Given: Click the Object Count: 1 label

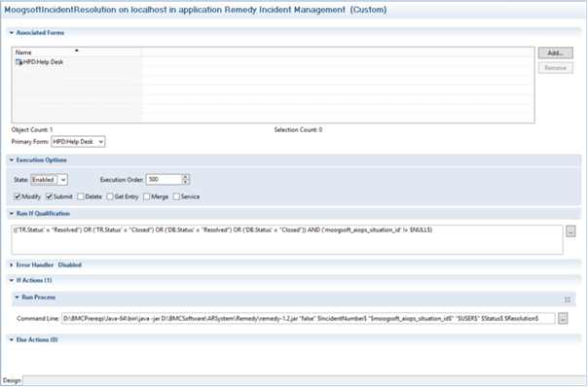Looking at the screenshot, I should pos(32,130).
